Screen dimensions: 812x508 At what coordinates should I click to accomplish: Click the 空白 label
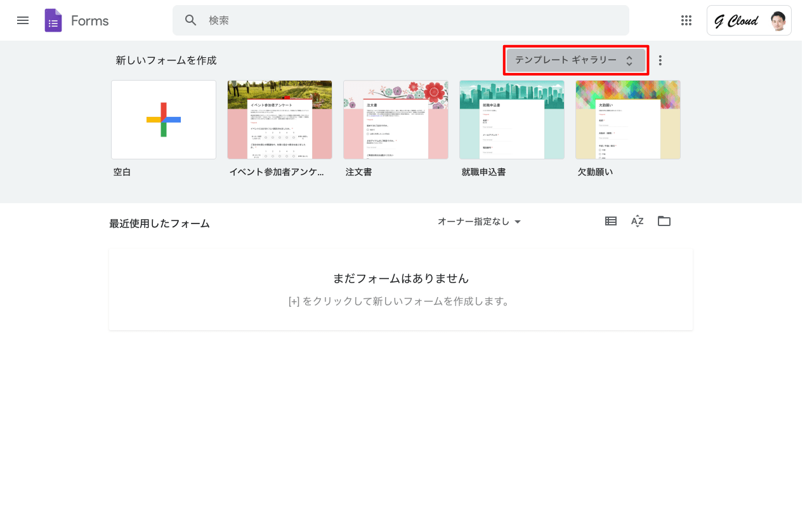pyautogui.click(x=122, y=172)
